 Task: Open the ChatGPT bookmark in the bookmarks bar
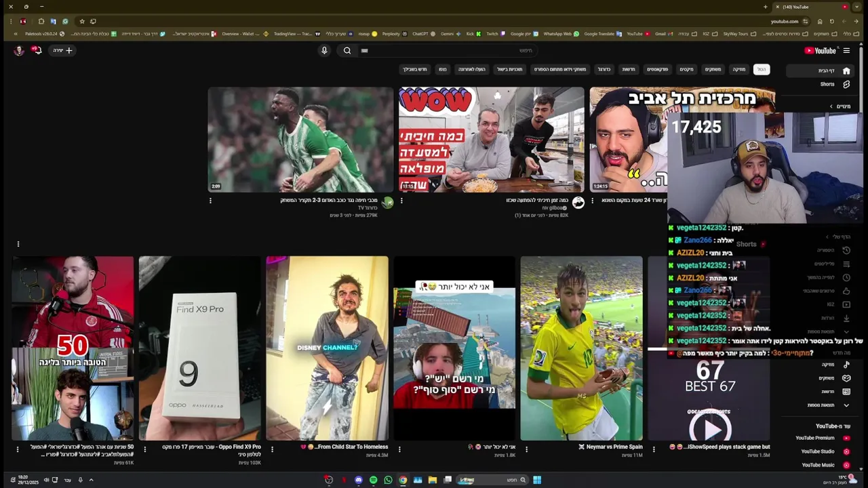[x=423, y=34]
